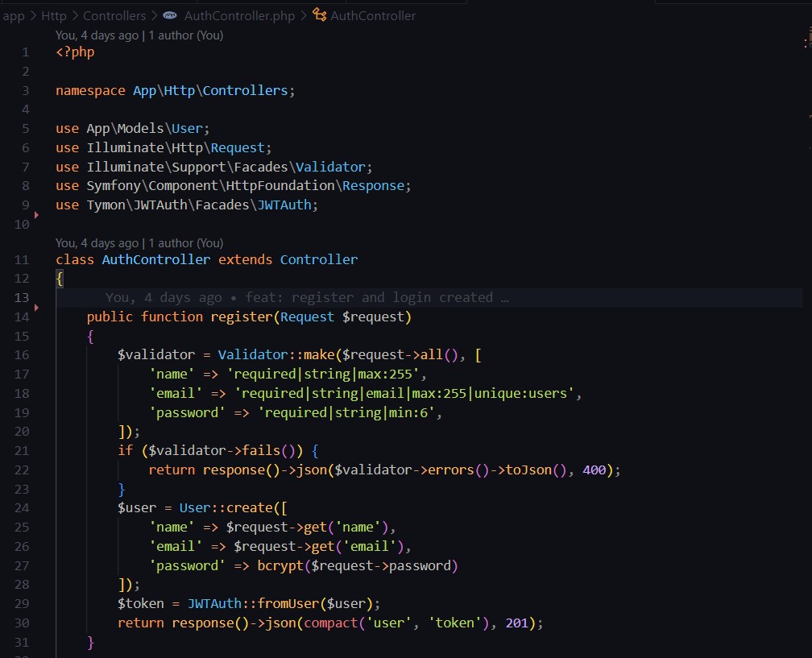812x658 pixels.
Task: Open the breadcrumb chevron after AuthController.php
Action: pos(302,15)
